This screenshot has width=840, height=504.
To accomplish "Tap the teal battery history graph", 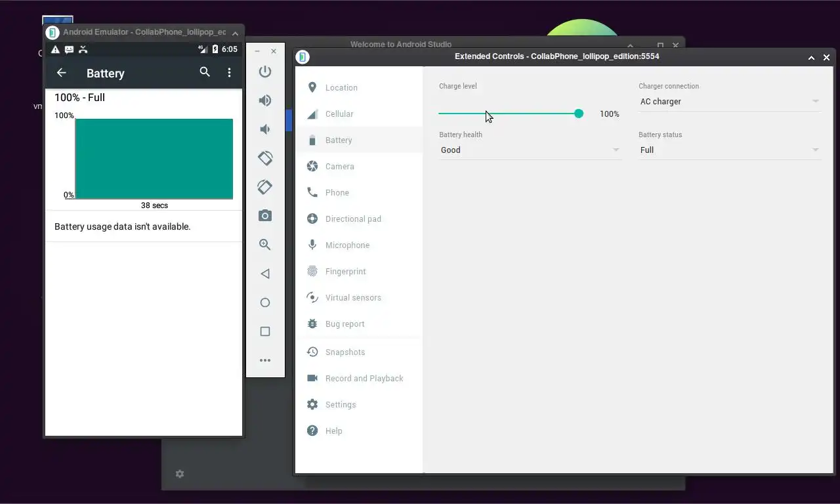I will (154, 158).
